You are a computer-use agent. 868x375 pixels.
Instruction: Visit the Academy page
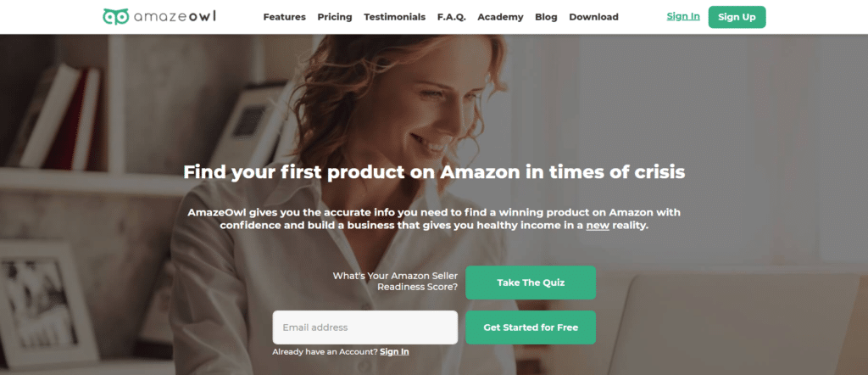(x=500, y=17)
